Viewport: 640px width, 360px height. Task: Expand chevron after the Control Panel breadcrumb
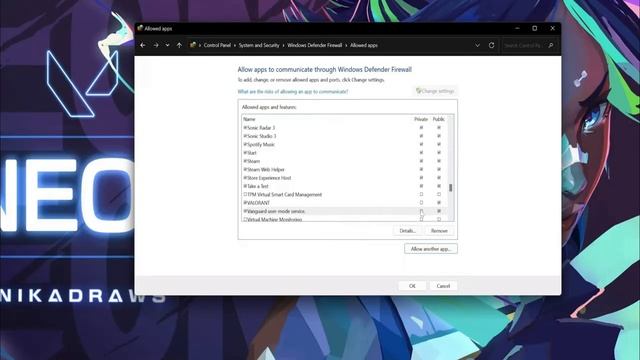(235, 45)
